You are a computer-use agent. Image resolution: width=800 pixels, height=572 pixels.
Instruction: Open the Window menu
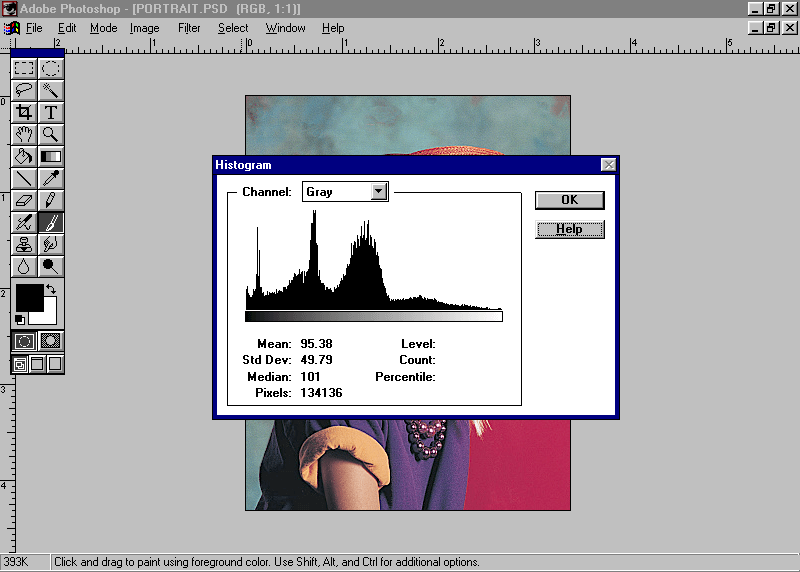tap(285, 28)
